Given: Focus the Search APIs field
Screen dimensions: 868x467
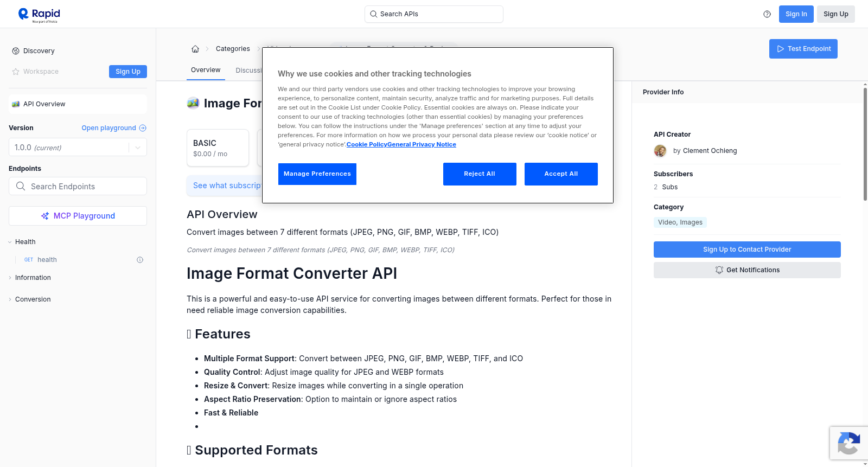Looking at the screenshot, I should (x=434, y=14).
